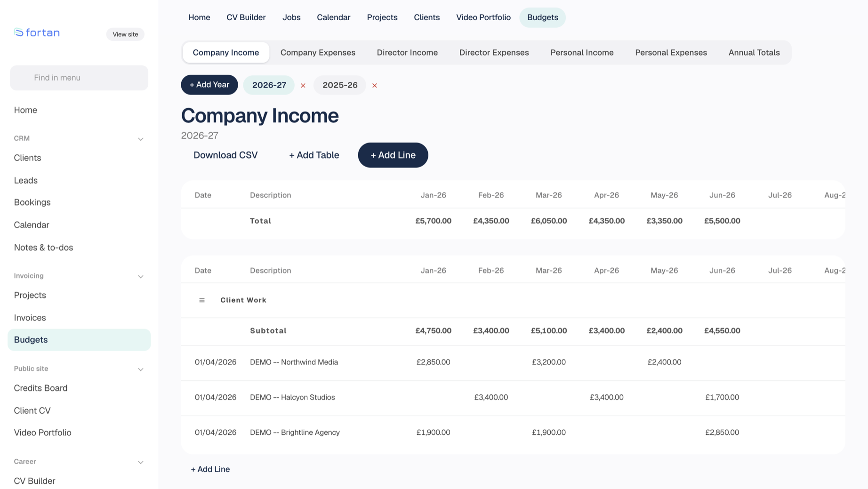Select the 2026-27 year pill
The width and height of the screenshot is (868, 489).
tap(269, 85)
